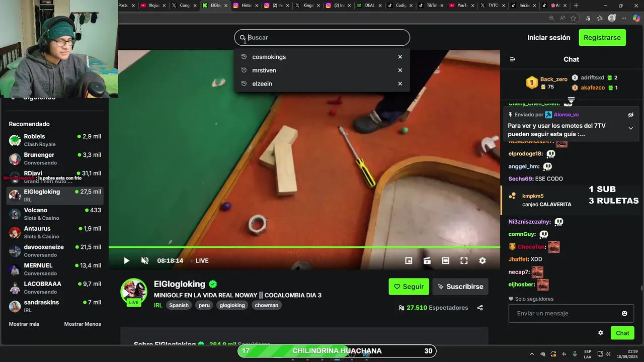Open Robleis recommended channel
The image size is (644, 362).
pyautogui.click(x=55, y=140)
